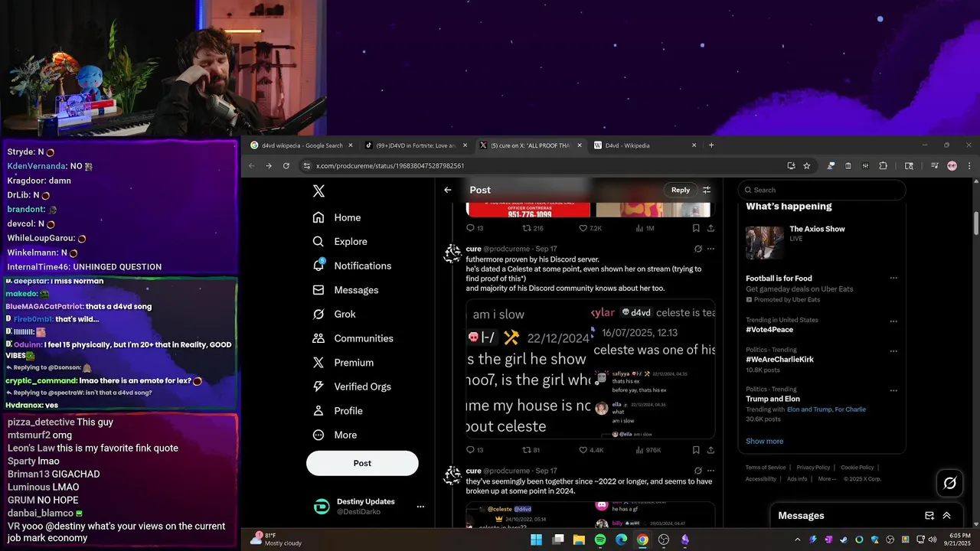Open Terms of Service link
980x551 pixels.
pos(766,468)
